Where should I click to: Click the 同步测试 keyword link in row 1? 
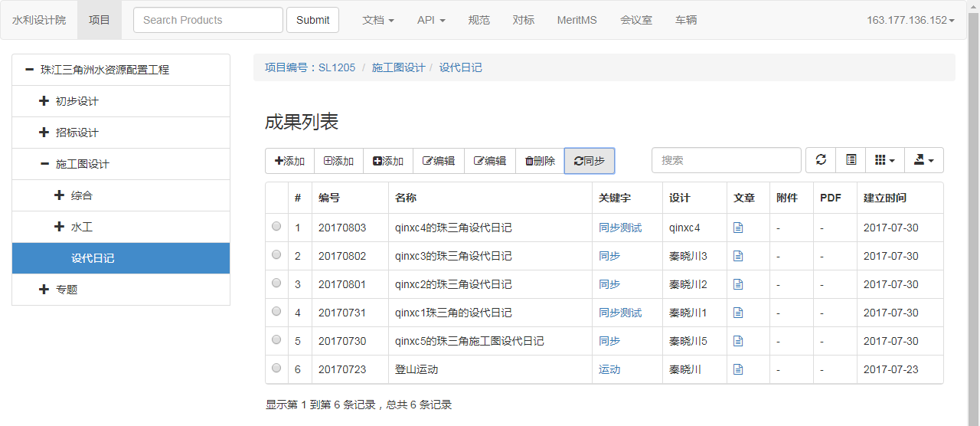click(620, 228)
